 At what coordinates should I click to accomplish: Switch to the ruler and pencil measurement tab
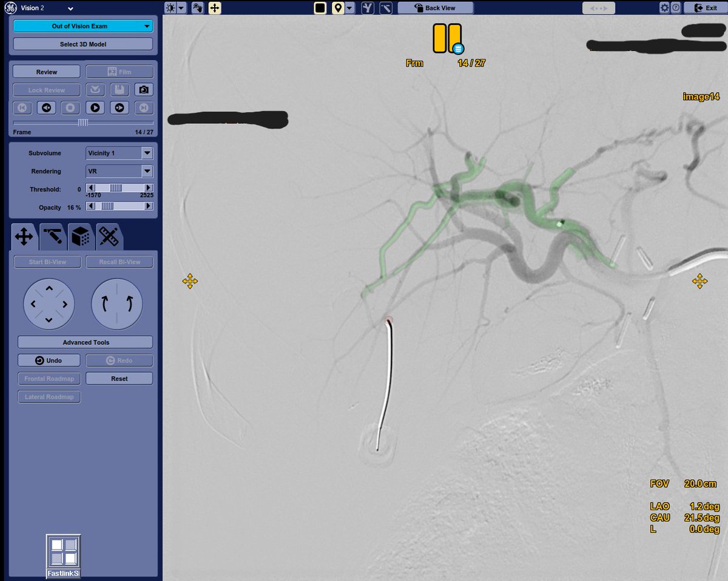pos(109,237)
